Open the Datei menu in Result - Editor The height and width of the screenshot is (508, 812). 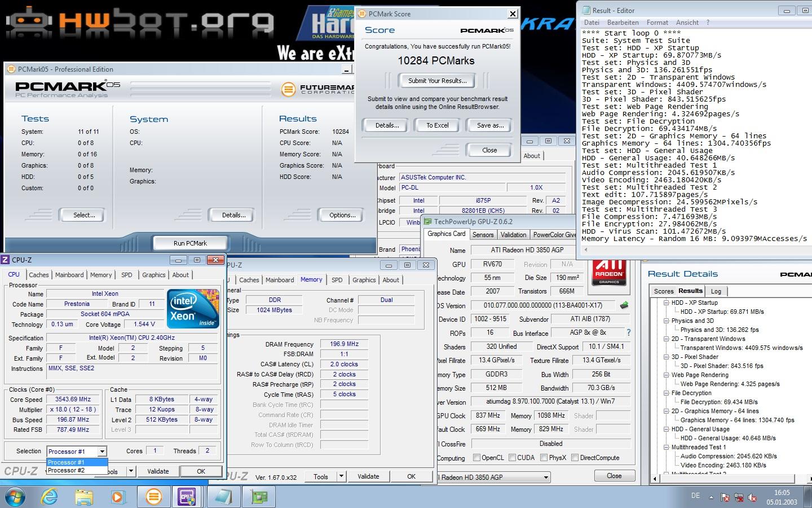tap(592, 23)
